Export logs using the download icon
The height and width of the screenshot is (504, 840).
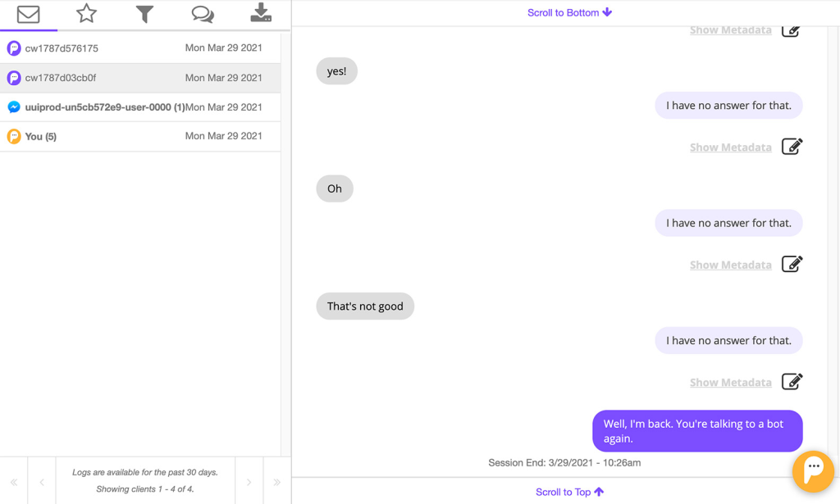(261, 14)
